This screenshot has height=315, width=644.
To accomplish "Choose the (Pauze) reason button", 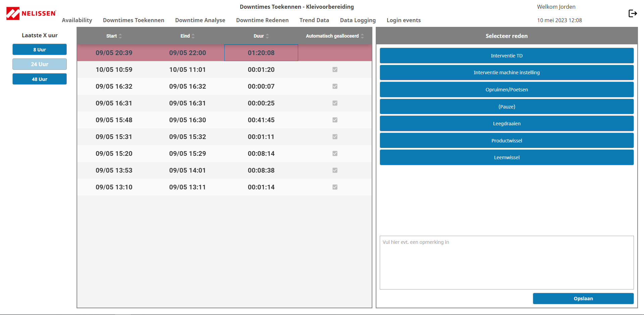I will click(506, 107).
